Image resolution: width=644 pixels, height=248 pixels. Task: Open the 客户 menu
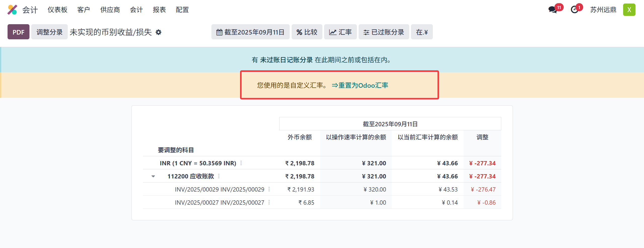[x=84, y=10]
